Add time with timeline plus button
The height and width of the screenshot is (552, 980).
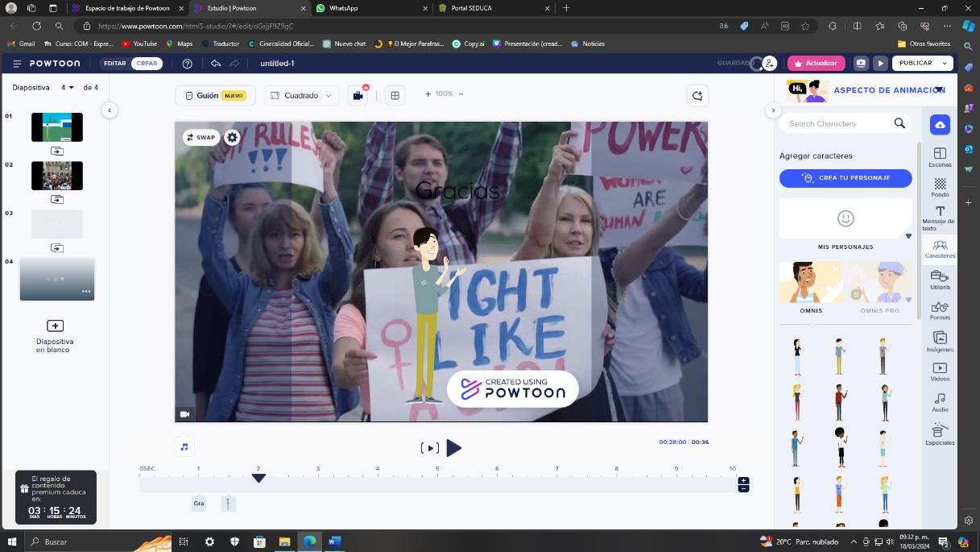[x=743, y=481]
